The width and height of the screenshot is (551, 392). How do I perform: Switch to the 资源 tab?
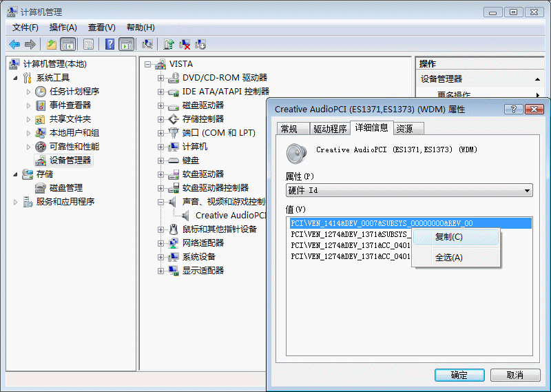405,129
